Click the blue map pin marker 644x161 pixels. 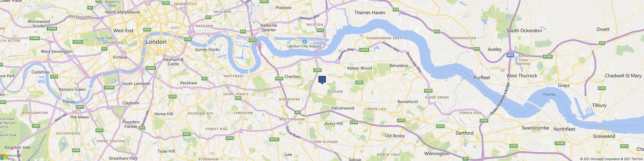[x=322, y=80]
